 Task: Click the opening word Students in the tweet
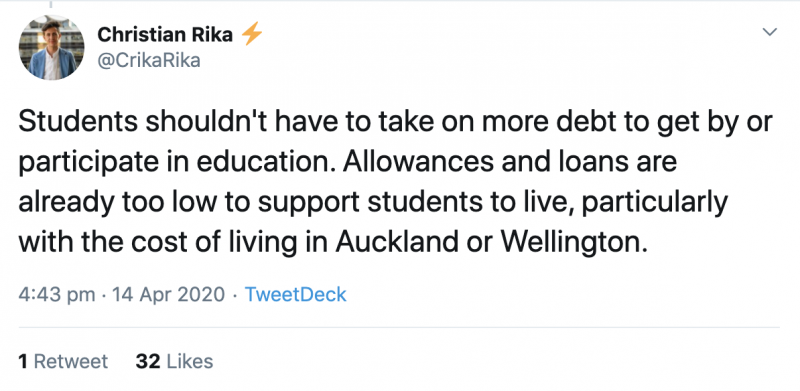click(78, 123)
